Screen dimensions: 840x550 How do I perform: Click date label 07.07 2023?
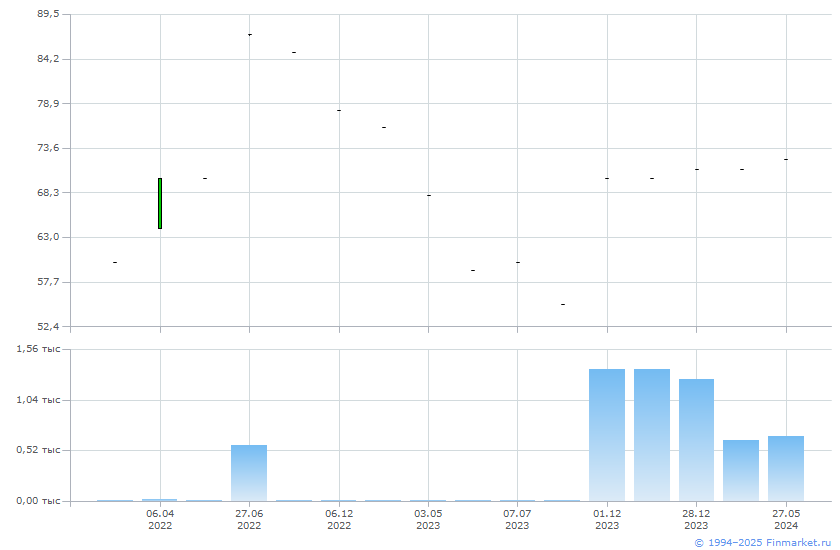click(x=517, y=519)
